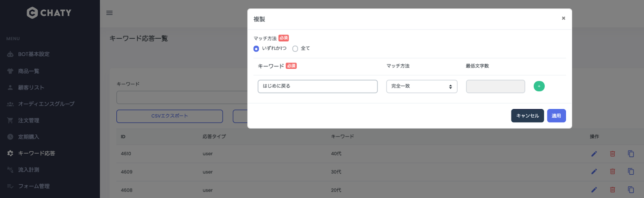Click the keyword field containing はじめに戻る
This screenshot has width=644, height=198.
pos(317,86)
